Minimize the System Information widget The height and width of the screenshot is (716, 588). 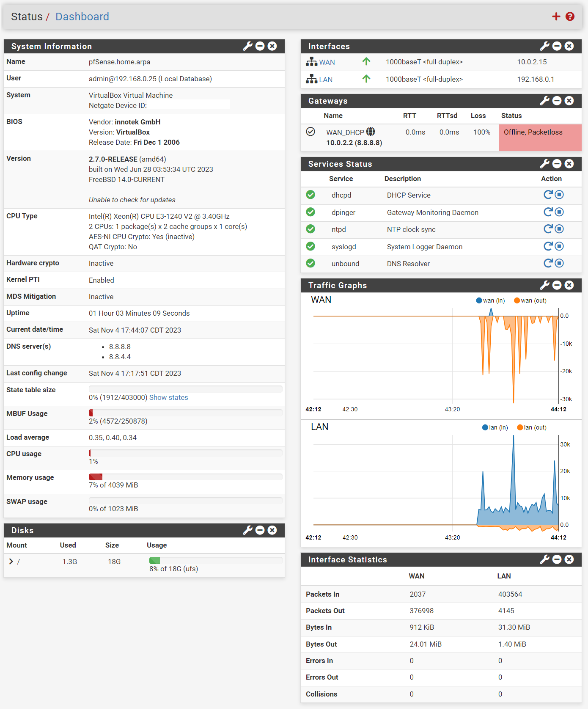coord(260,46)
